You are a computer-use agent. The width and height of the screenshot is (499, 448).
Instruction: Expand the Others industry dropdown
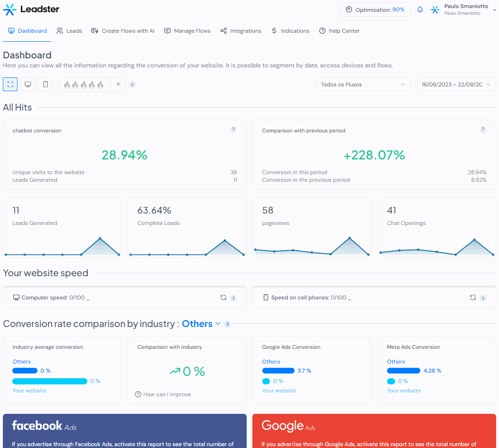[x=201, y=324]
